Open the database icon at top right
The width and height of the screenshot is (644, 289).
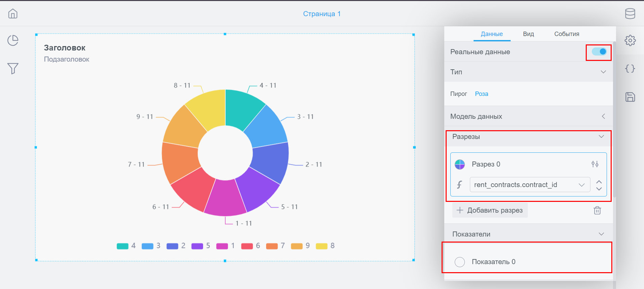point(630,14)
